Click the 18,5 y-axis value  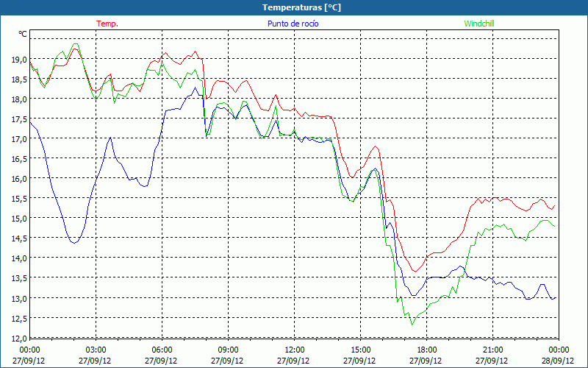tap(19, 79)
